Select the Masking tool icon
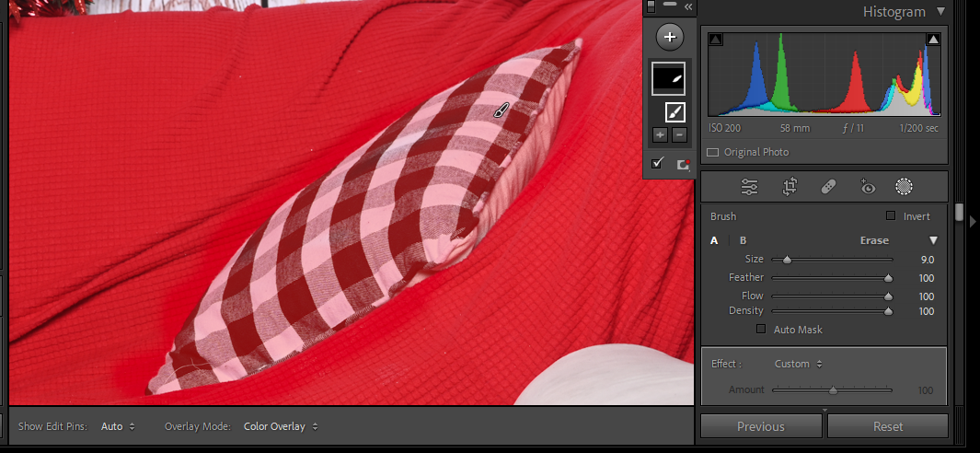 (x=904, y=187)
